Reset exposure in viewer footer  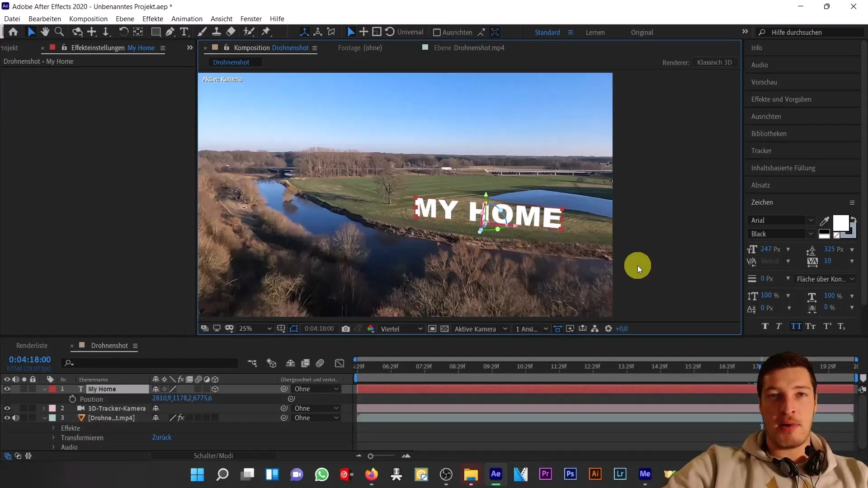click(609, 329)
